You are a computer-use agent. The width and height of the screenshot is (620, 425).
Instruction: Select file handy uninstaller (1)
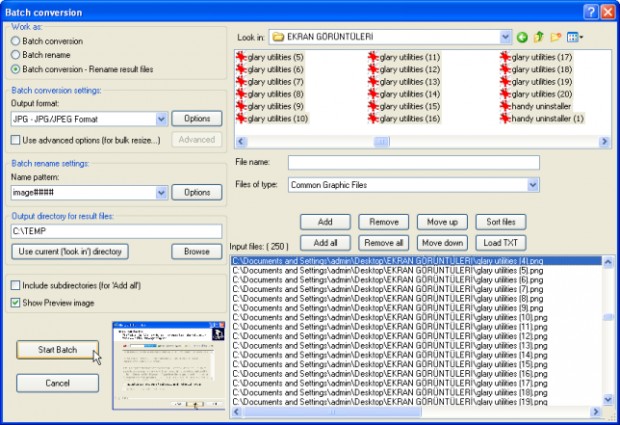(542, 118)
